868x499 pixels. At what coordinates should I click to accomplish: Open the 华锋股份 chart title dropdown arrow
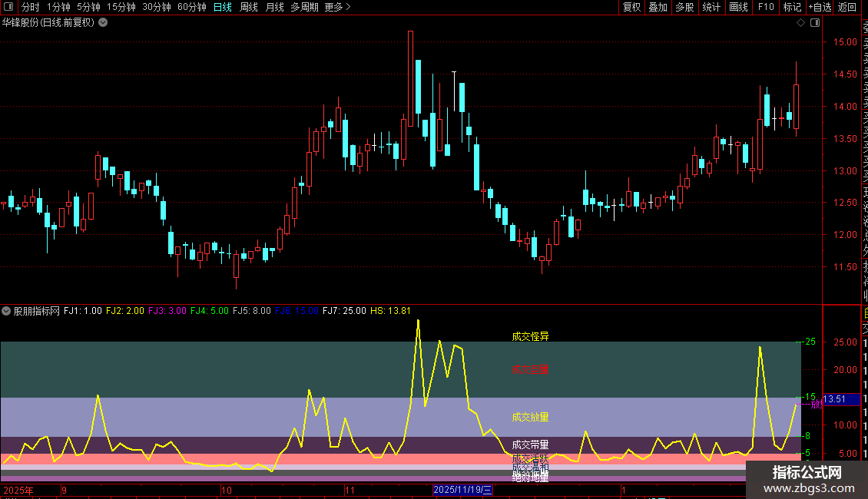tap(103, 23)
